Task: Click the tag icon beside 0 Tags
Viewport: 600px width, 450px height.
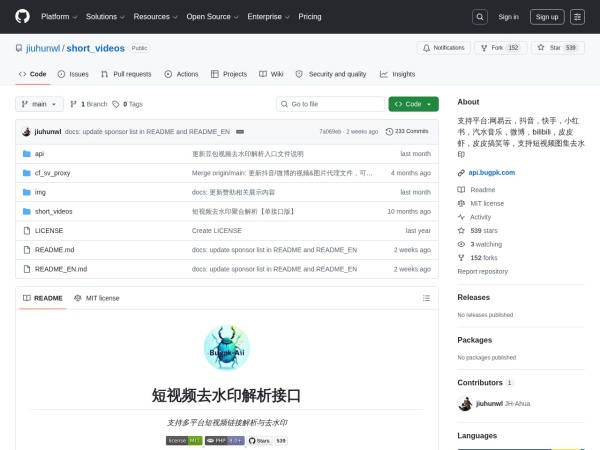Action: point(116,104)
